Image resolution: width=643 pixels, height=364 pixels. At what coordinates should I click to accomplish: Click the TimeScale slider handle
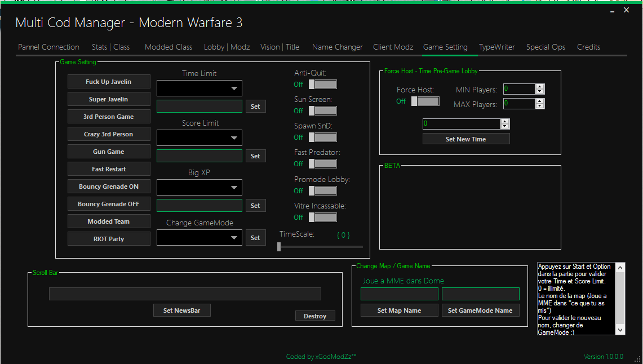(279, 247)
